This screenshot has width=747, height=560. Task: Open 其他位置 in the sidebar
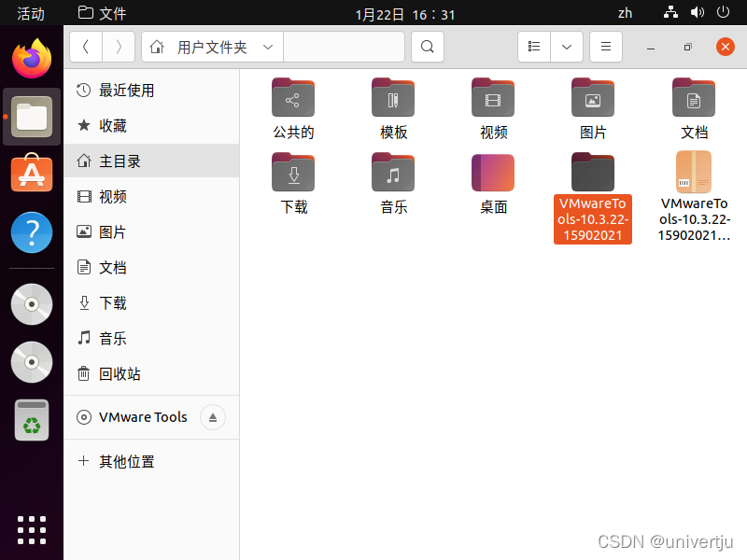pos(151,461)
